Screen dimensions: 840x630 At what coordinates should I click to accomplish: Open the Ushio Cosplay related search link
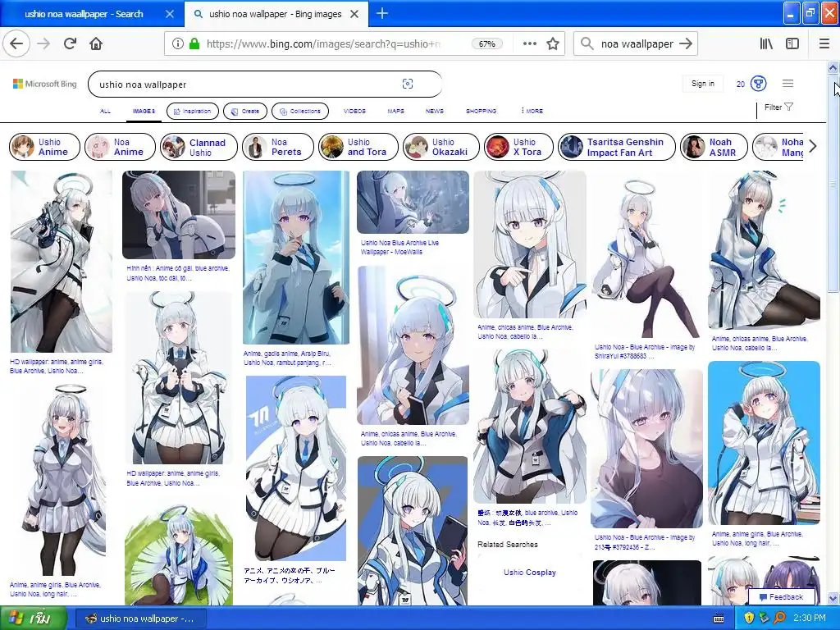pyautogui.click(x=530, y=572)
